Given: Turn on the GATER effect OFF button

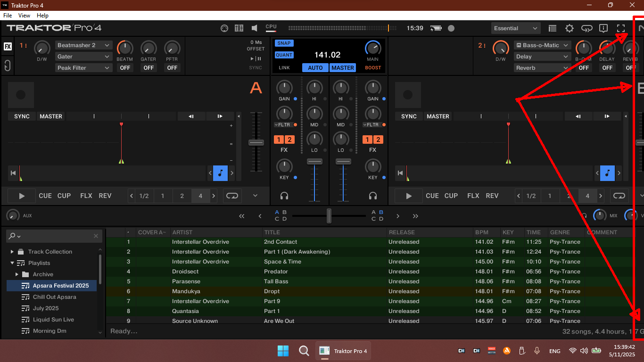Looking at the screenshot, I should pos(149,68).
